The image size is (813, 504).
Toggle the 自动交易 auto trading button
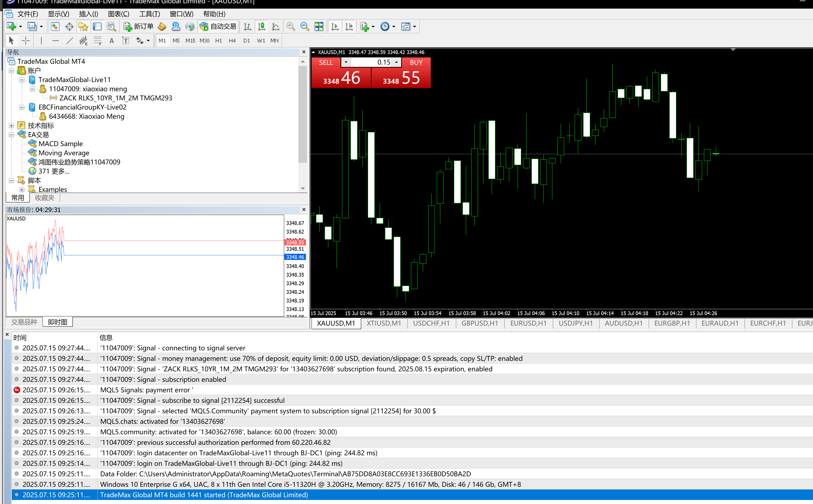[218, 27]
